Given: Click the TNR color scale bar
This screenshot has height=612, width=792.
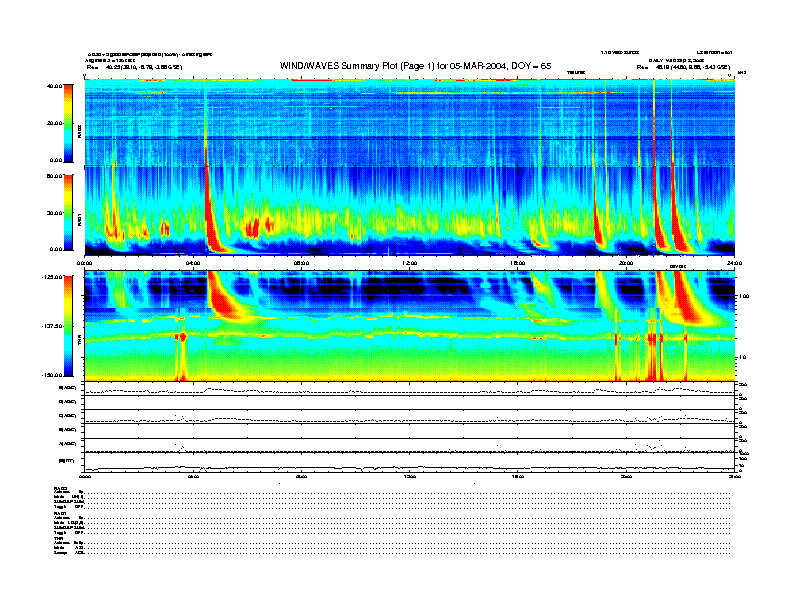Looking at the screenshot, I should 69,327.
